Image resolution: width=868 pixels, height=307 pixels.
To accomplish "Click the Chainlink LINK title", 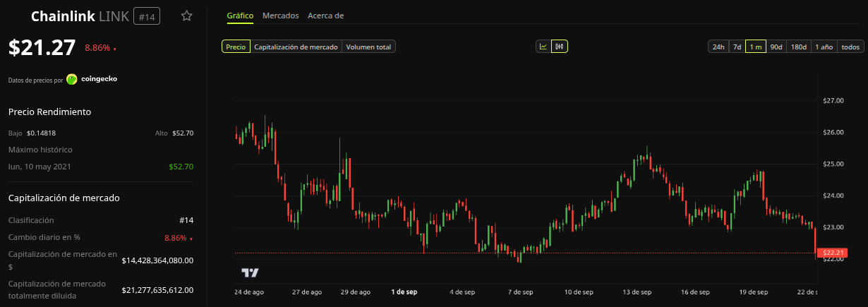I will pyautogui.click(x=80, y=16).
